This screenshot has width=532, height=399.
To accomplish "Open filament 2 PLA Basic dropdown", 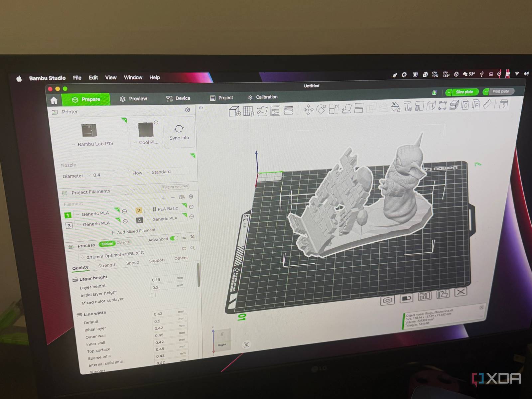I will pos(166,209).
